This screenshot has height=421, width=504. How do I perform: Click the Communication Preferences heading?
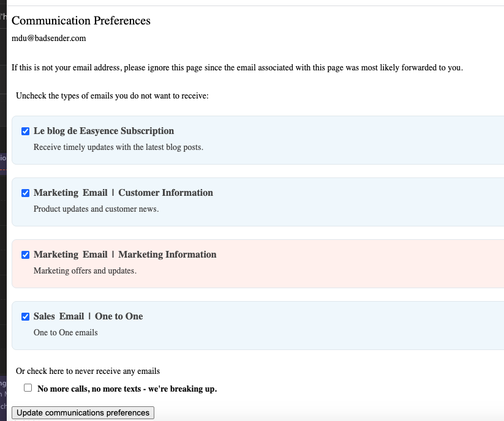click(x=81, y=20)
